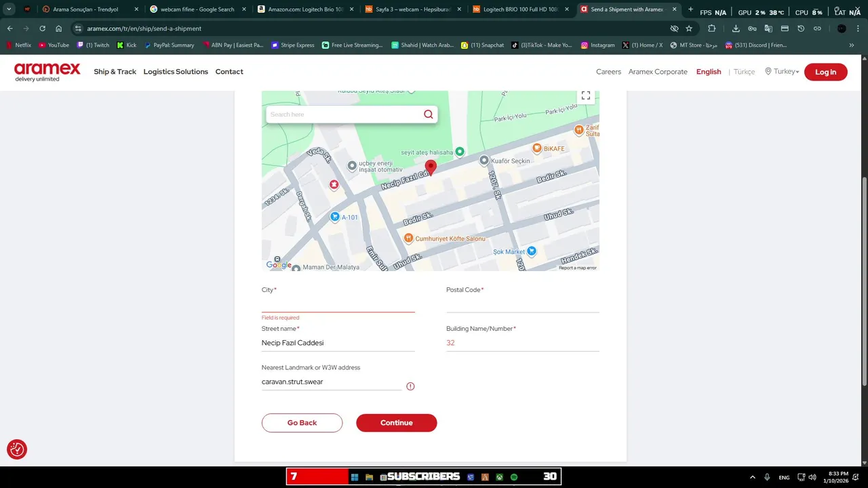Screen dimensions: 868x488
Task: Open payment methods card icon in toolbar
Action: coord(785,28)
